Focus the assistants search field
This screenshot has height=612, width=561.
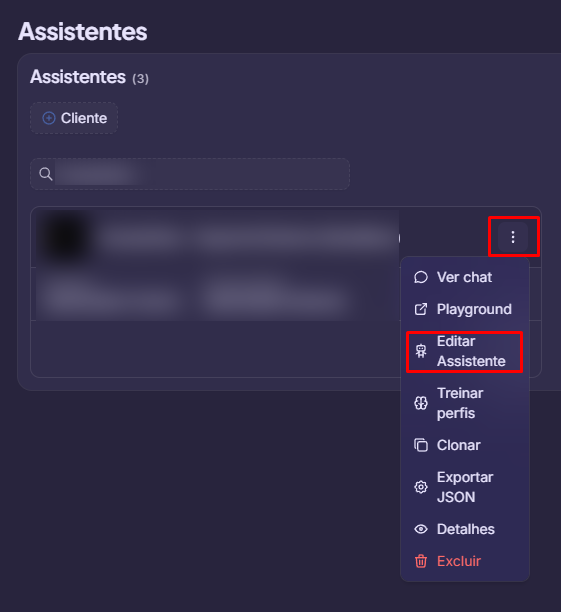190,174
